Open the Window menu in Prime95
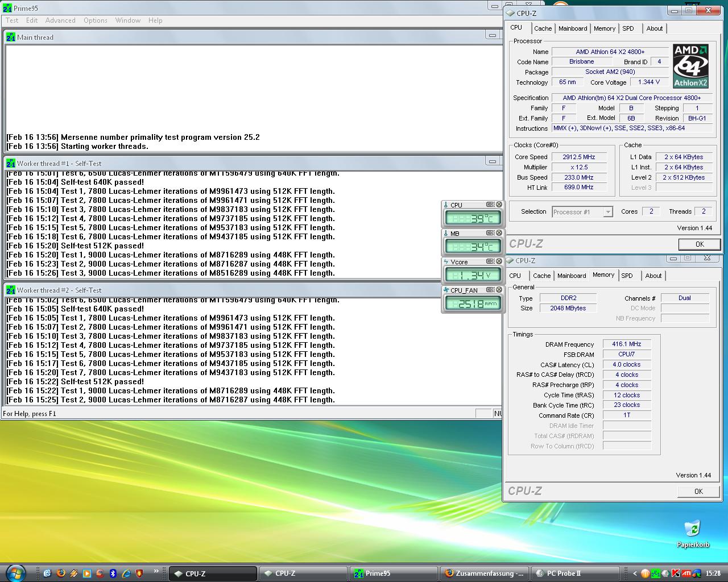Image resolution: width=728 pixels, height=582 pixels. 128,20
